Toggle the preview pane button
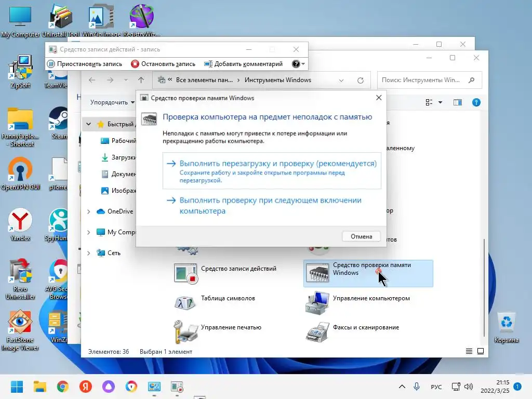 [458, 102]
